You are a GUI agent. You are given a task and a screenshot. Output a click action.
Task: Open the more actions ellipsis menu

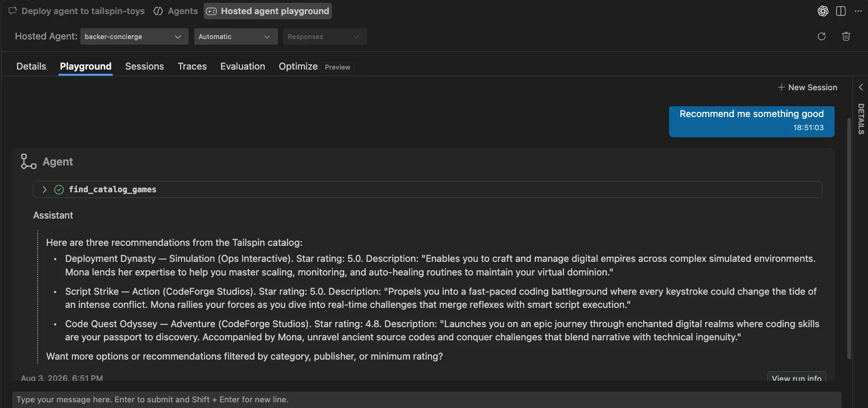[x=858, y=11]
